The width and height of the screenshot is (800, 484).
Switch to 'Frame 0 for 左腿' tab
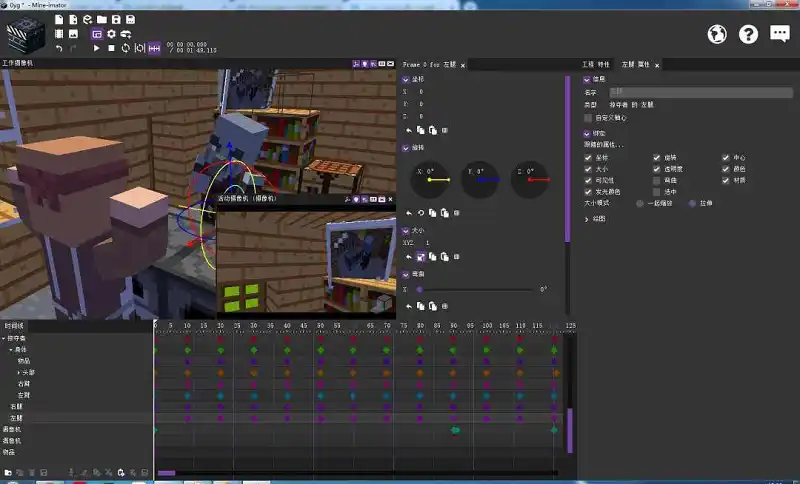(429, 65)
